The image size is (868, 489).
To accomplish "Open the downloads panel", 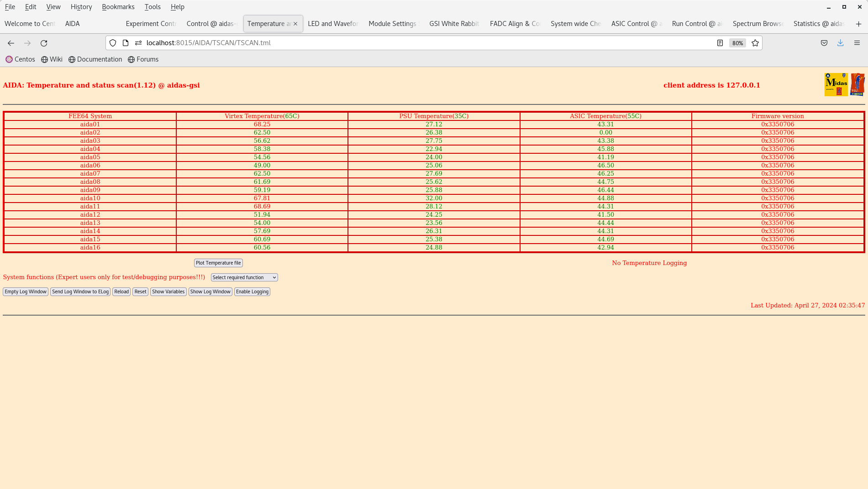I will coord(840,43).
